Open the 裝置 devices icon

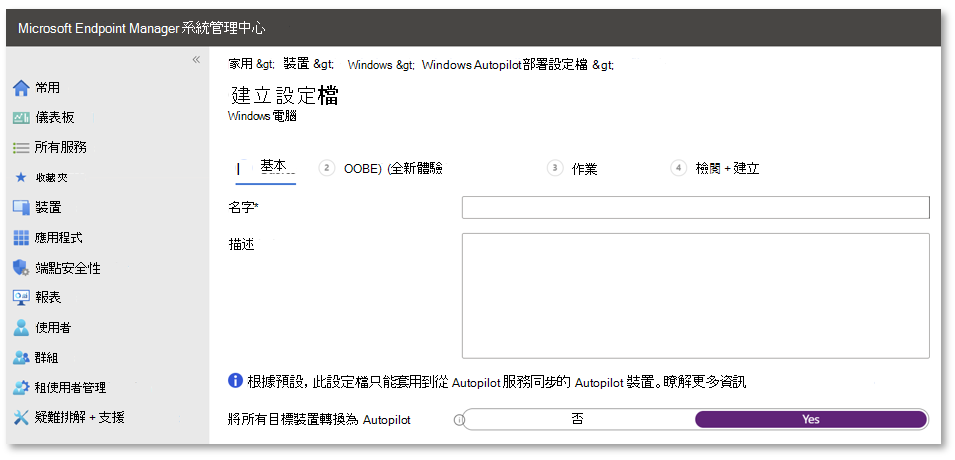click(x=21, y=208)
